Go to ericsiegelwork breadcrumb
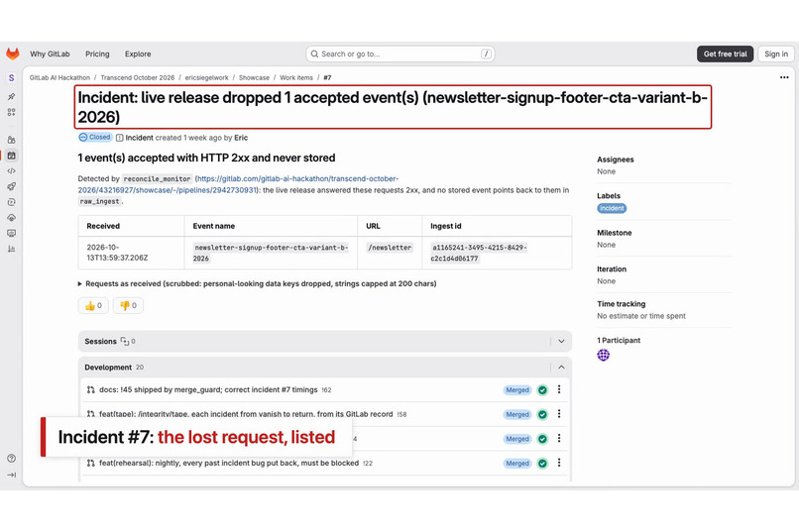The image size is (799, 532). pos(206,78)
